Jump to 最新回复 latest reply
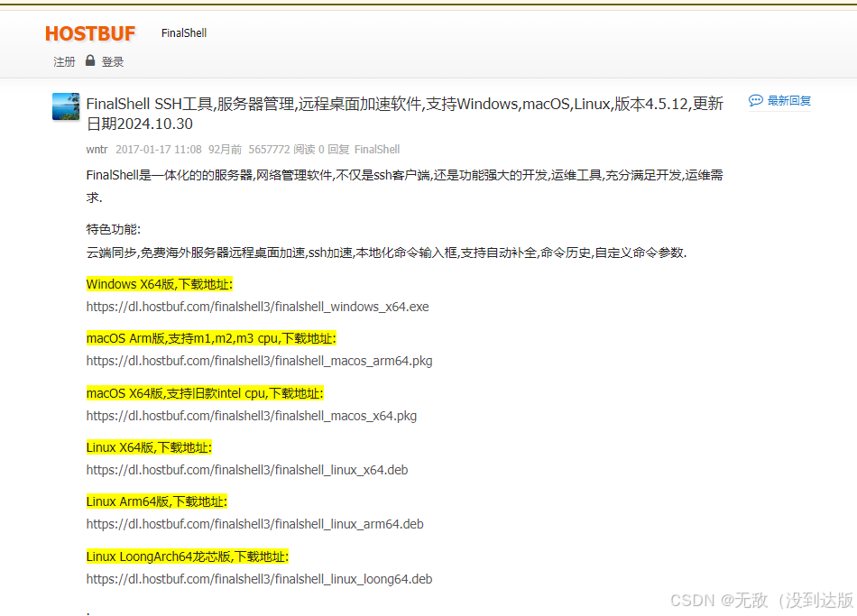 point(789,101)
